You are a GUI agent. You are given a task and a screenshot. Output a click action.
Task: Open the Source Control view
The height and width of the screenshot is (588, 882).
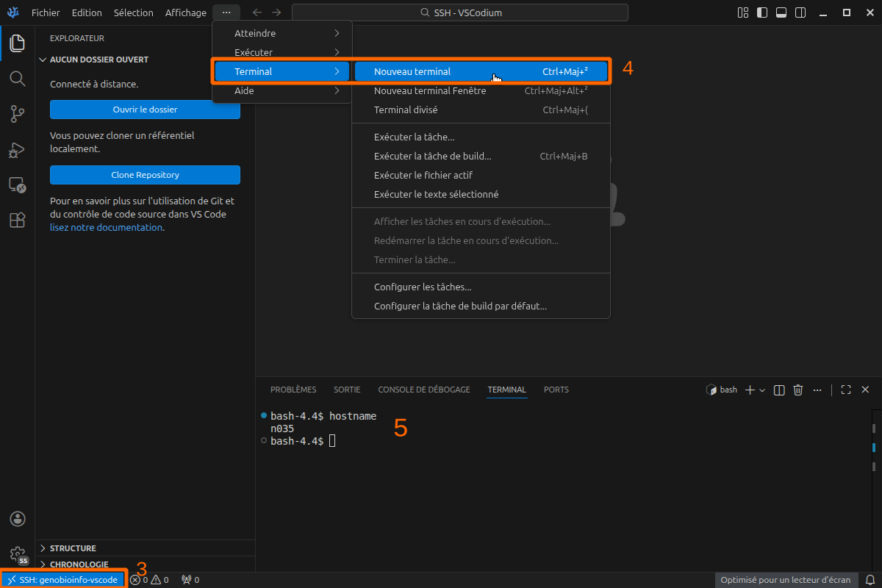(17, 114)
